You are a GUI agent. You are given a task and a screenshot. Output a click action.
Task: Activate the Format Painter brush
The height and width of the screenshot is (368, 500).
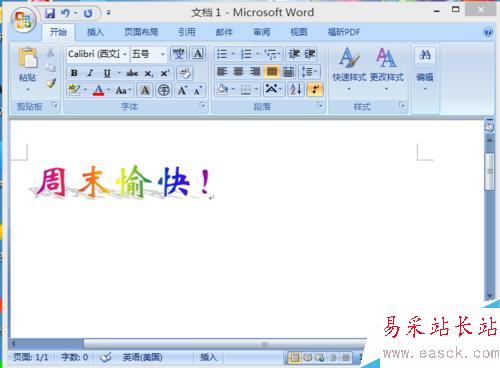pyautogui.click(x=51, y=83)
